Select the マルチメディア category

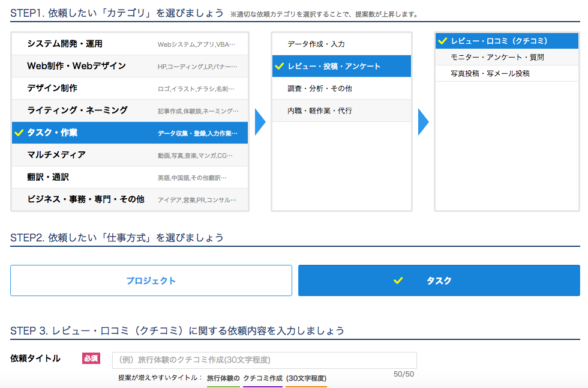(130, 155)
